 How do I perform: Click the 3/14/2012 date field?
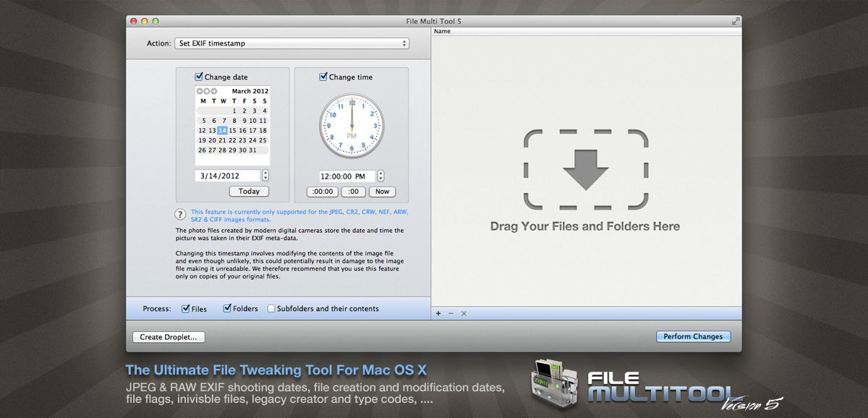[227, 176]
